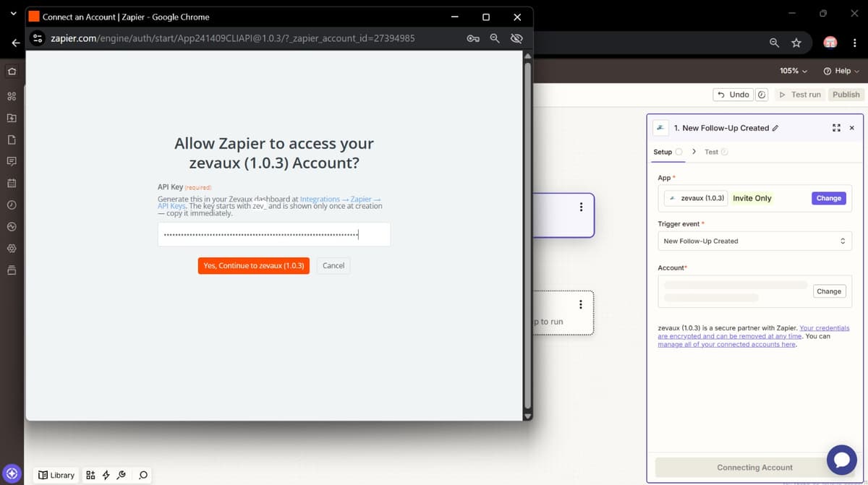Click the Invite Only badge
Image resolution: width=868 pixels, height=485 pixels.
click(752, 198)
